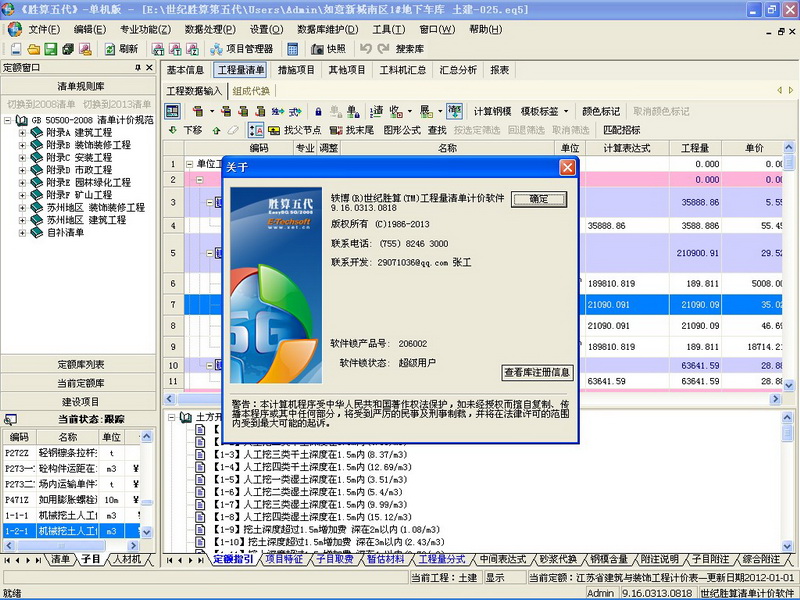The width and height of the screenshot is (800, 600).
Task: Toggle the sort A button before 找父节点
Action: [256, 130]
